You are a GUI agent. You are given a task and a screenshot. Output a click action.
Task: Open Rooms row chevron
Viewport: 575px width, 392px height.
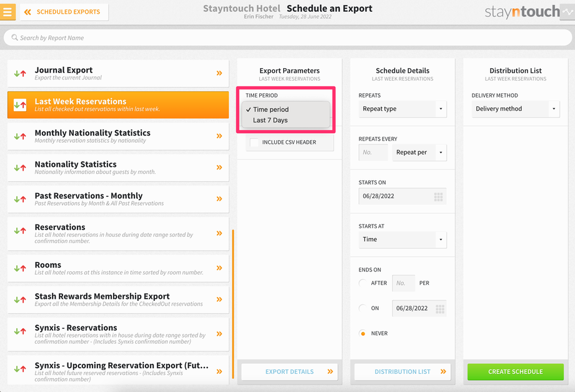click(x=219, y=268)
